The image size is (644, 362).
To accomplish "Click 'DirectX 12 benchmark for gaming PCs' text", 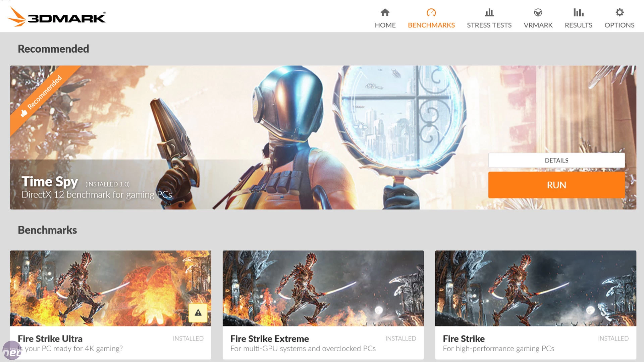I will coord(97,195).
